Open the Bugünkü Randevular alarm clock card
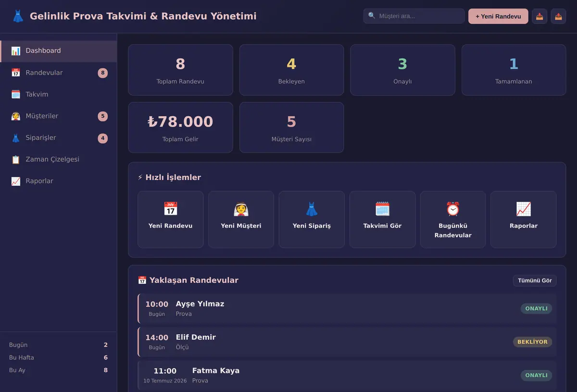 coord(453,219)
